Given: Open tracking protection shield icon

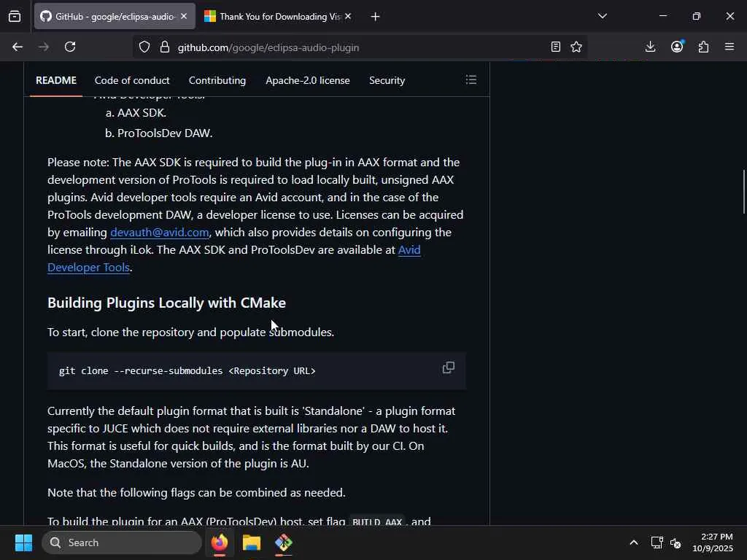Looking at the screenshot, I should (144, 47).
